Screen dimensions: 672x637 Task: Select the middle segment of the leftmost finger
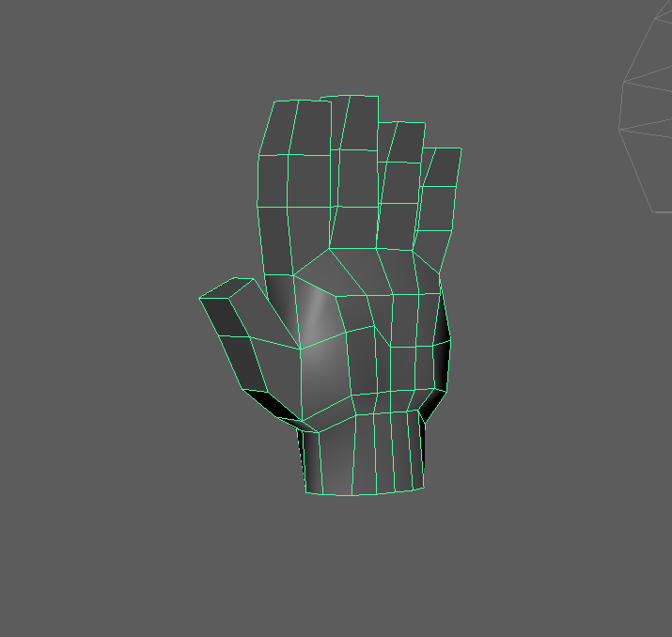click(x=287, y=180)
